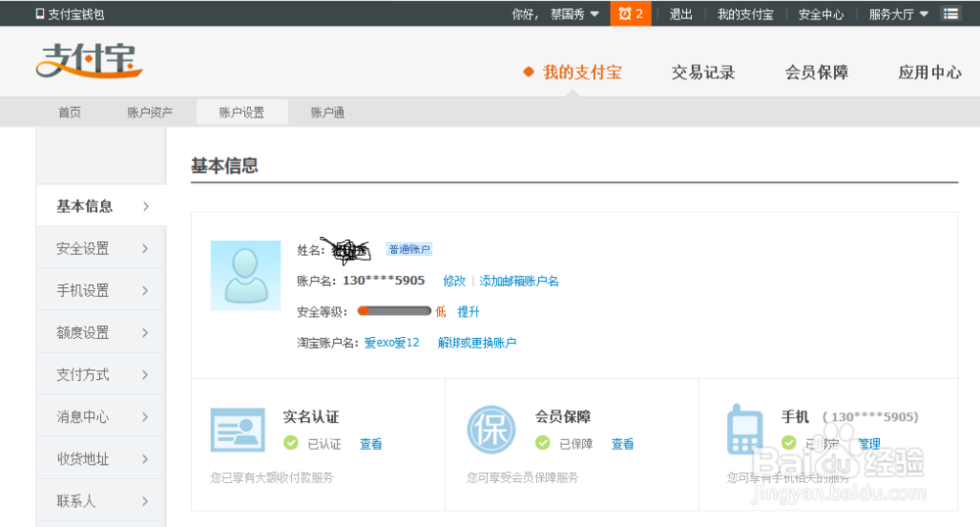Click chevron next to 支付方式
The height and width of the screenshot is (527, 980).
click(x=145, y=374)
